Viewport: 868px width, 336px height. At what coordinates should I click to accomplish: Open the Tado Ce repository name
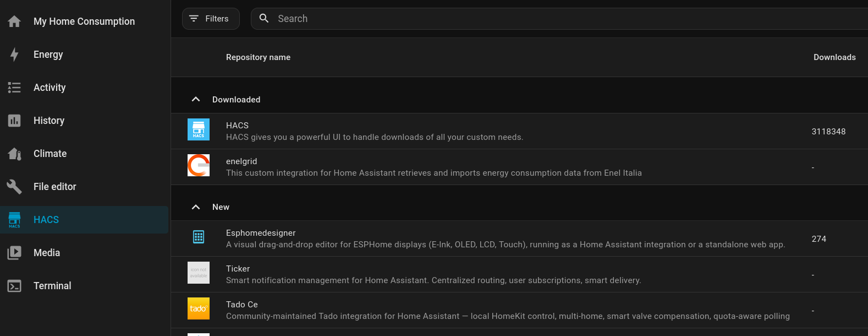(242, 305)
